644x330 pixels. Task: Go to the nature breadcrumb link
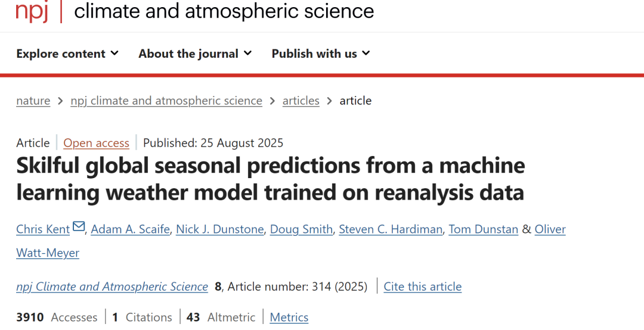(33, 101)
